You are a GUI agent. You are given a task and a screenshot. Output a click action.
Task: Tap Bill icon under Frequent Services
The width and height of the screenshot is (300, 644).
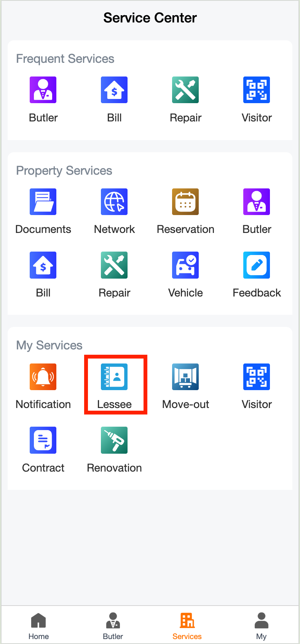[114, 90]
